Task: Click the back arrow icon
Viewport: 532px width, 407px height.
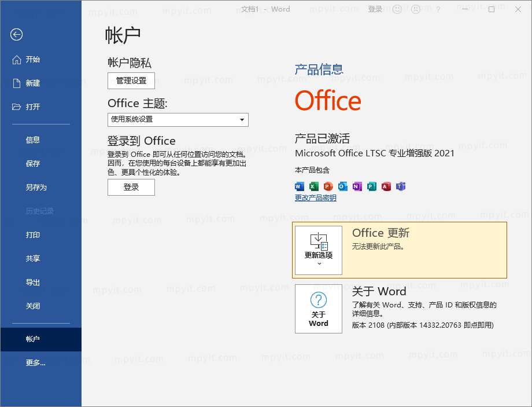Action: tap(16, 34)
